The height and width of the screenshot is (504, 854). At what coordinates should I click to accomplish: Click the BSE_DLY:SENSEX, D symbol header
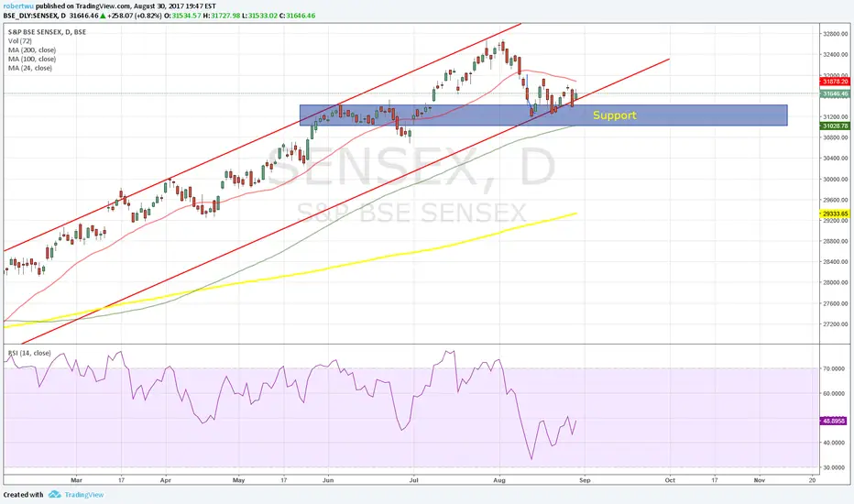(34, 16)
